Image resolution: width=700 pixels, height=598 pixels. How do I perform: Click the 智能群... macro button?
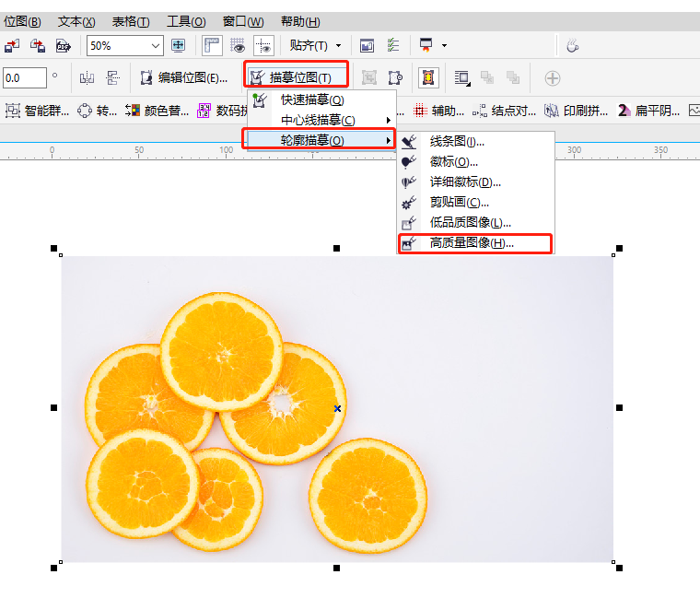coord(37,111)
